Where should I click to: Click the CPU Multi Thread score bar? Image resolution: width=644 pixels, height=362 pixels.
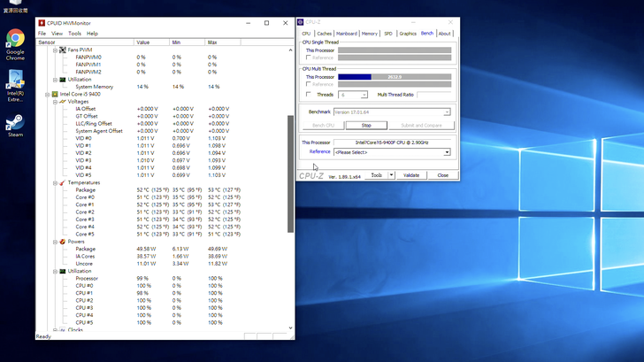pyautogui.click(x=394, y=77)
